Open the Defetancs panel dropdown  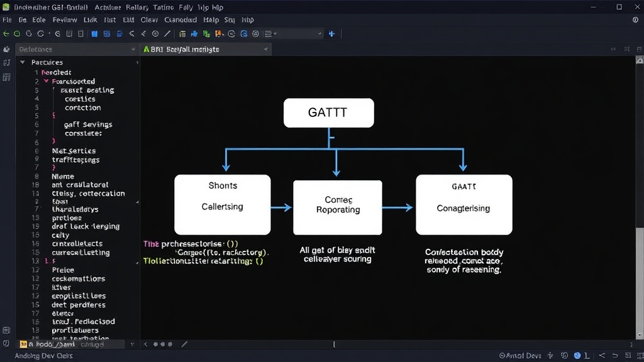pos(133,49)
